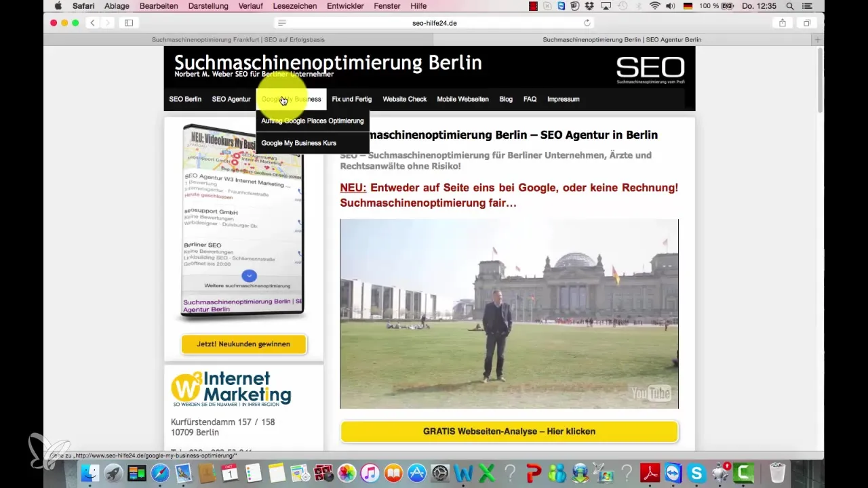
Task: Open the Apple menu
Action: [x=58, y=6]
